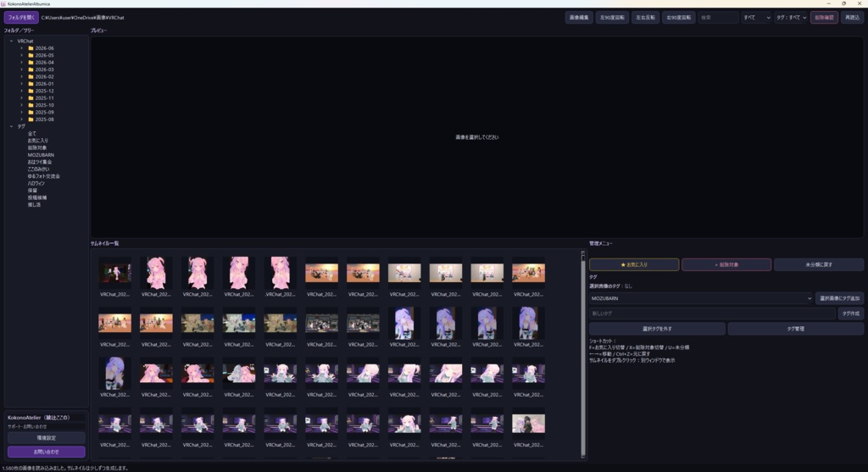Click the 選択タグを外す button

click(657, 329)
